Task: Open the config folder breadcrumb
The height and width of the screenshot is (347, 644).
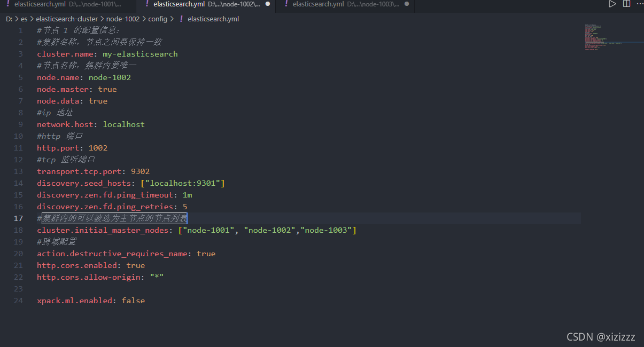Action: coord(158,19)
